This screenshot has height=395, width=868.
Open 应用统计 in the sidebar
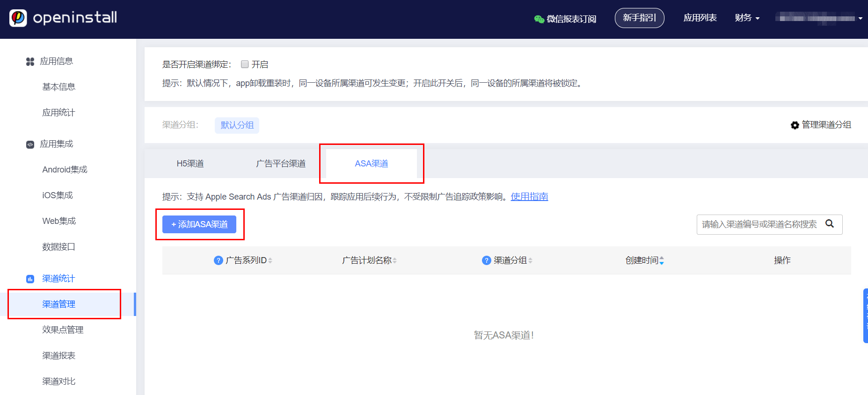coord(58,113)
